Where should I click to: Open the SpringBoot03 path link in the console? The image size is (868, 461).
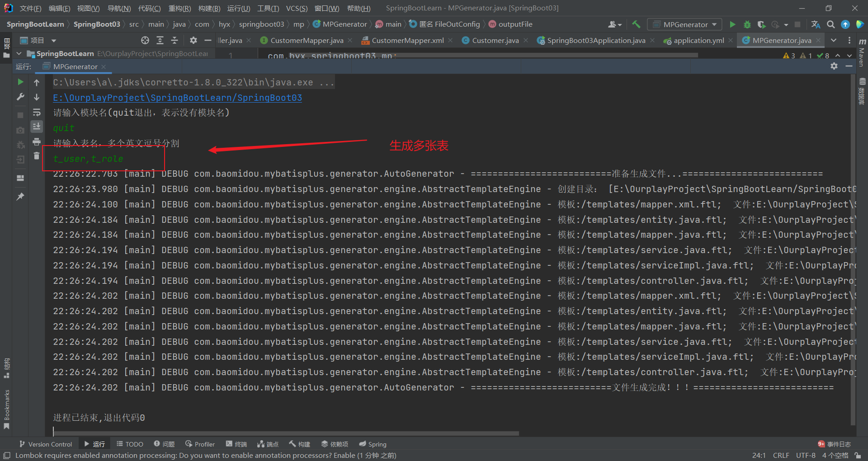point(177,98)
